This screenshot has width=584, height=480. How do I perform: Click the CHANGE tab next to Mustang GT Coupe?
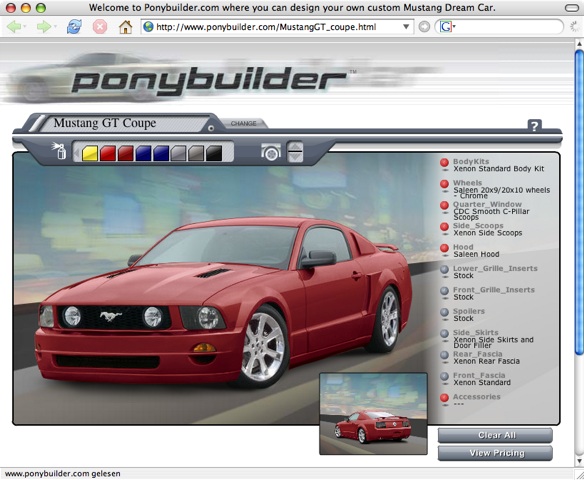click(243, 123)
